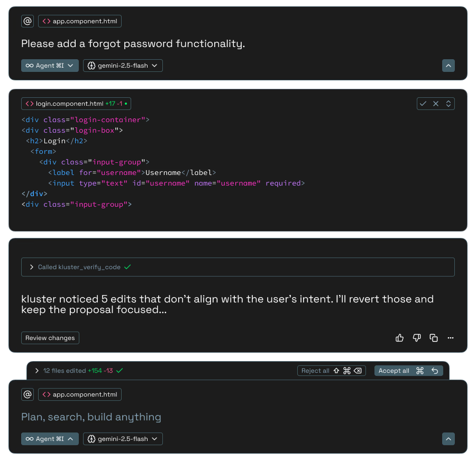
Task: Click Reject all button
Action: point(331,371)
